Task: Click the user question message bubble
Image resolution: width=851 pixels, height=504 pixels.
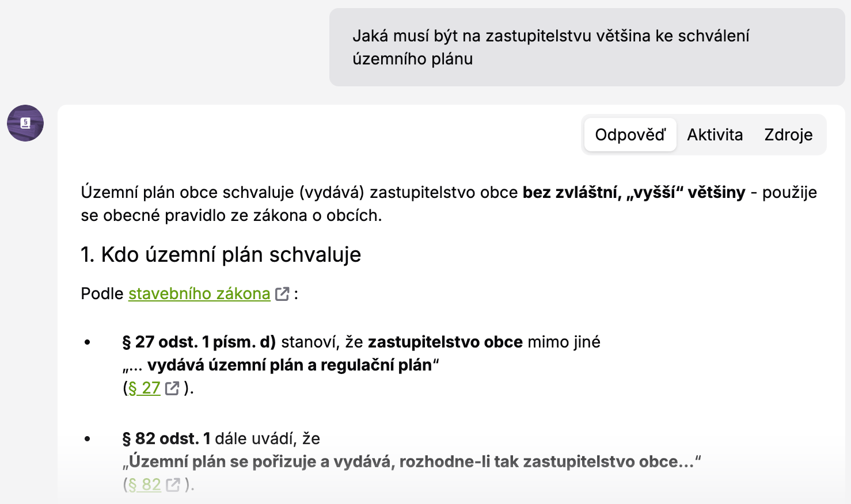Action: 586,47
